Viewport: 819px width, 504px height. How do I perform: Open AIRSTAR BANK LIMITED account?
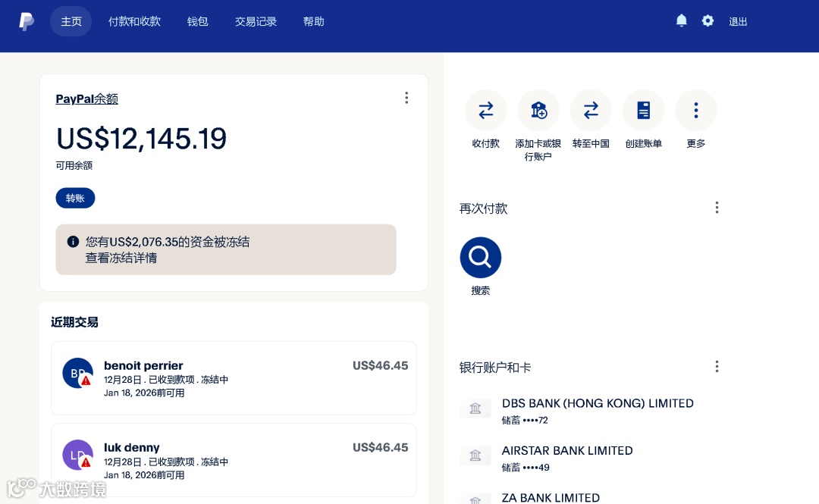tap(567, 451)
